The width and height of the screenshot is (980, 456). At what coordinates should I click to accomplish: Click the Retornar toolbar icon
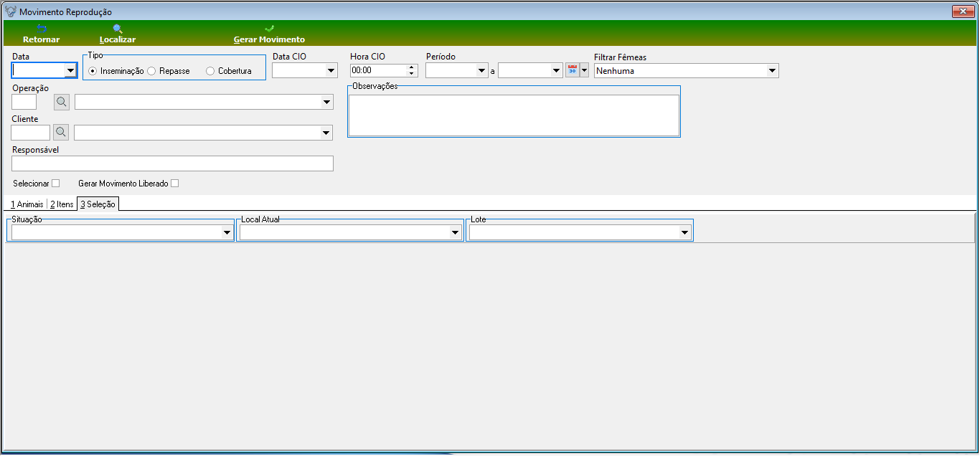(x=41, y=29)
